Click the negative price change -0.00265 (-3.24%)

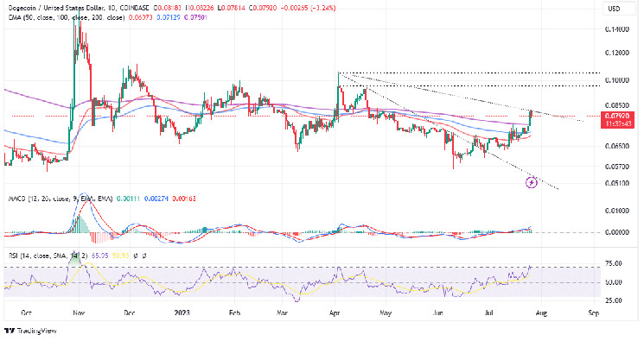[x=308, y=8]
